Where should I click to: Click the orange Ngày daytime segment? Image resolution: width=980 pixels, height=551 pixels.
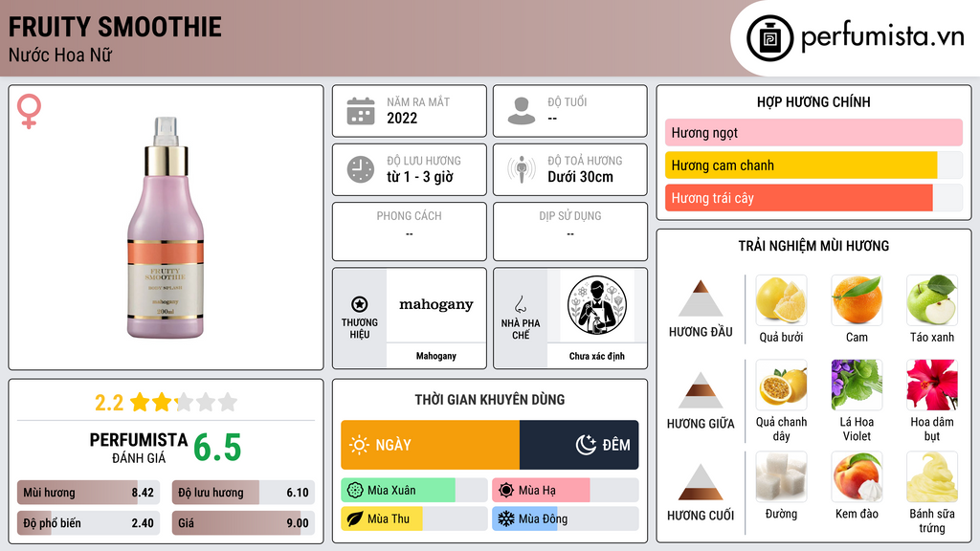point(430,445)
